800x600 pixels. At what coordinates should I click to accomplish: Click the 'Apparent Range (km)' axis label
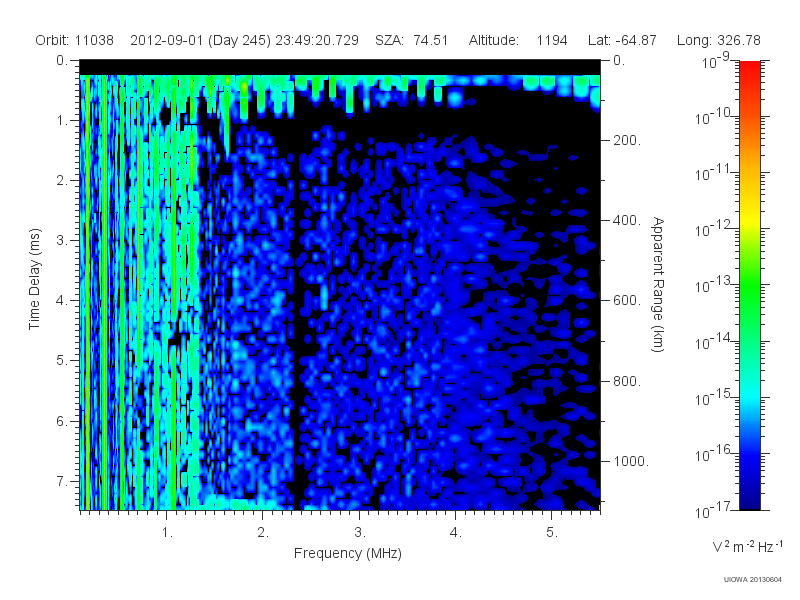click(658, 285)
